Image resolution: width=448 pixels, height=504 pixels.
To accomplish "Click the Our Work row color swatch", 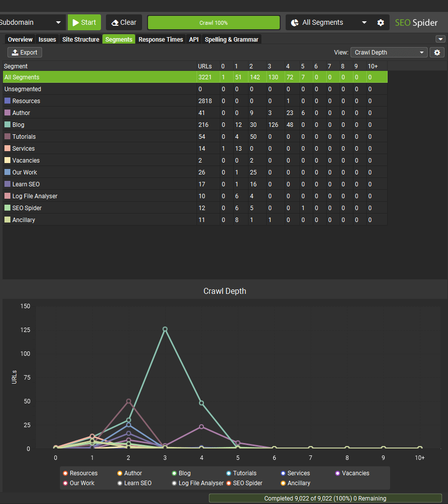I will (x=7, y=172).
